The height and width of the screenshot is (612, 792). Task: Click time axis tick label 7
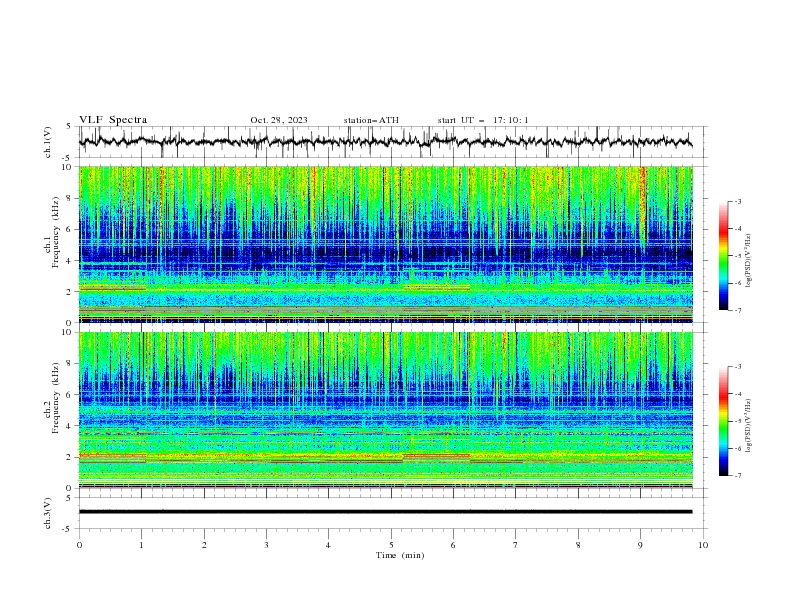click(516, 545)
